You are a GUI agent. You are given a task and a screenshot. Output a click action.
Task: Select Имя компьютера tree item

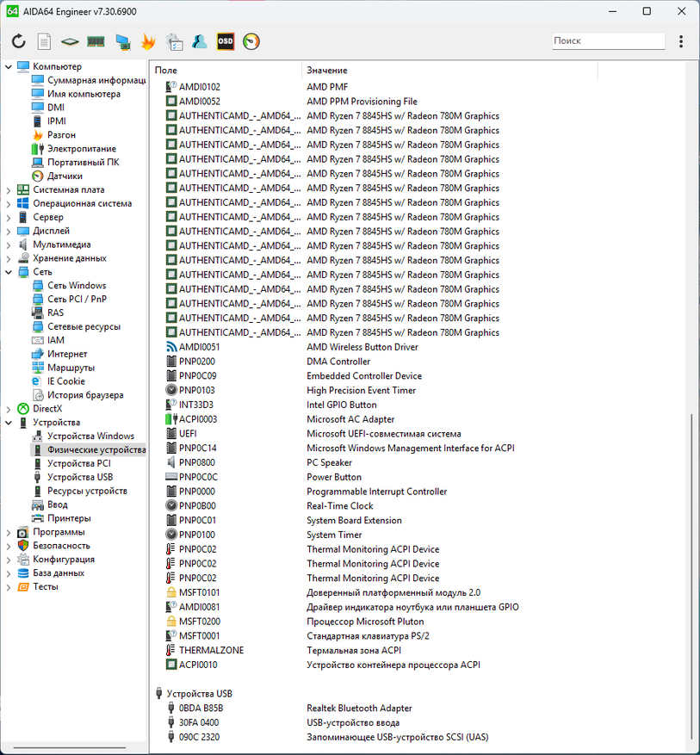(x=76, y=94)
